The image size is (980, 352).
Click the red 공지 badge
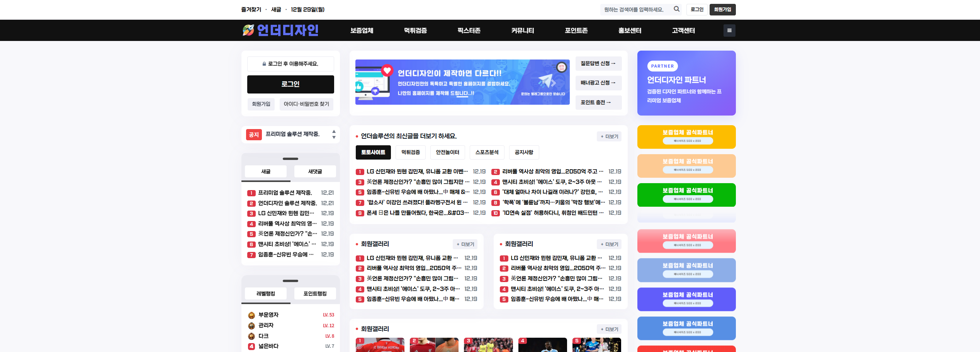click(x=254, y=134)
